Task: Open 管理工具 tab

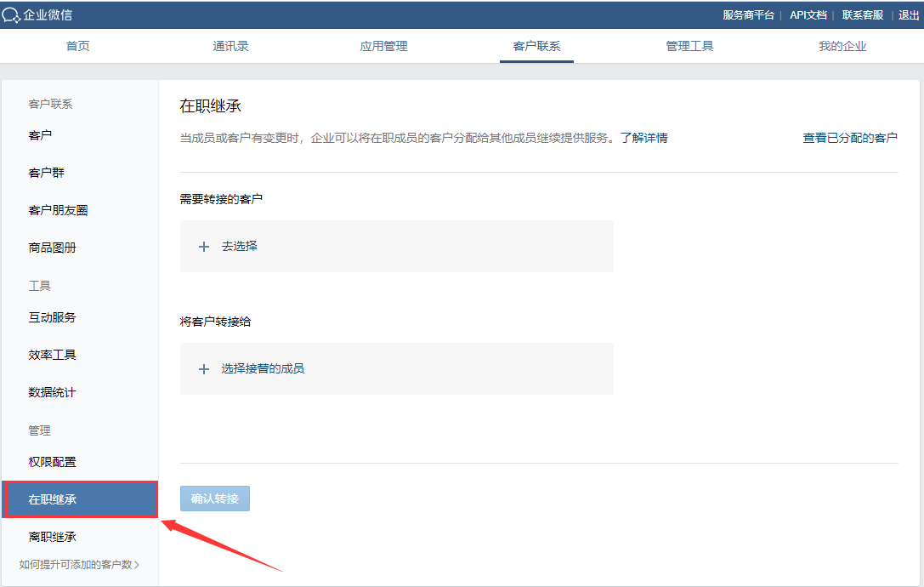Action: tap(689, 46)
